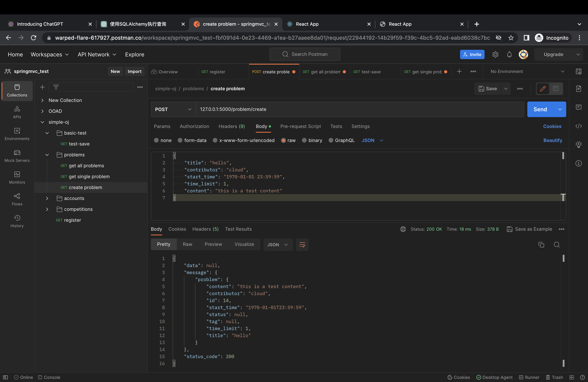Collapse the simple-oj collection

[43, 122]
